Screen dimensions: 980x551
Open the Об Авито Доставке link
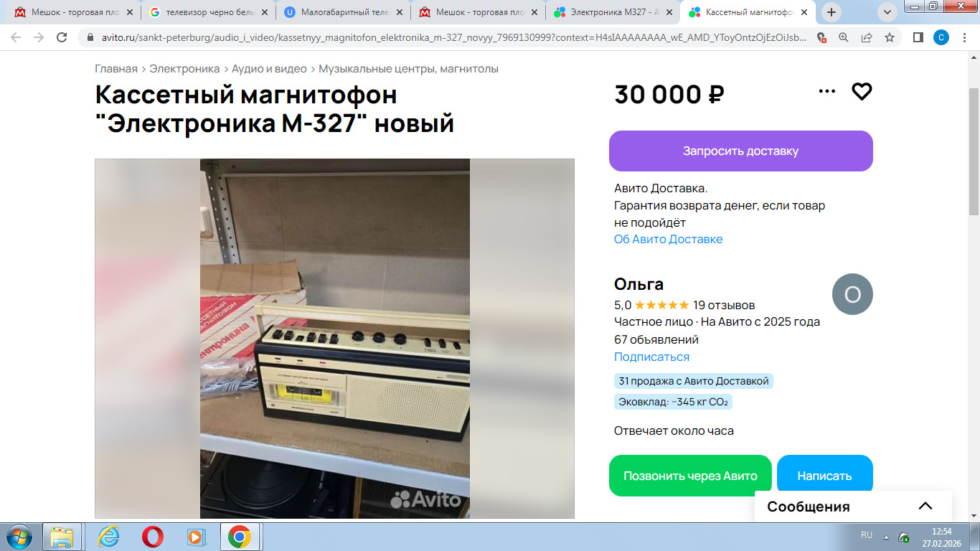point(668,239)
